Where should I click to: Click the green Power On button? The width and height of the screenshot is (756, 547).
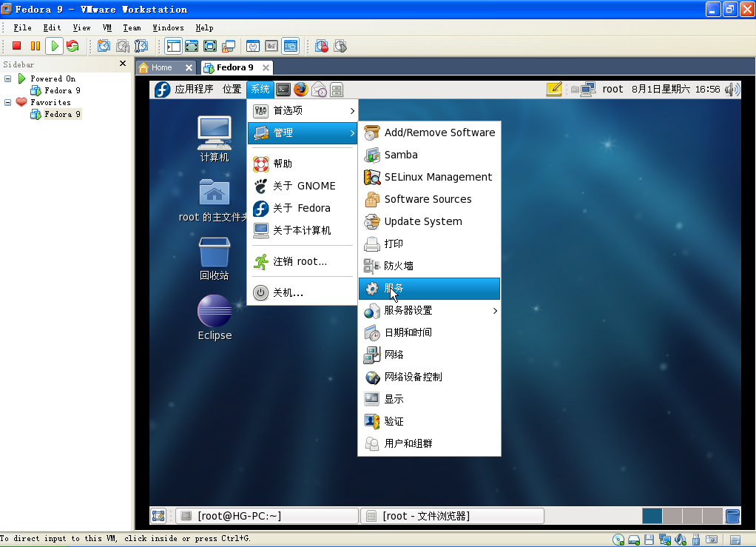point(55,46)
